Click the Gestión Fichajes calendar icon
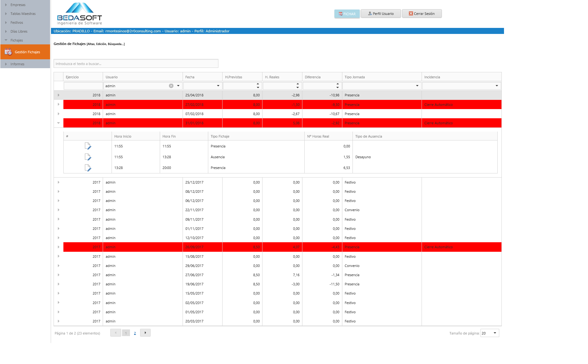Screen dimensions: 588x364 (x=8, y=52)
